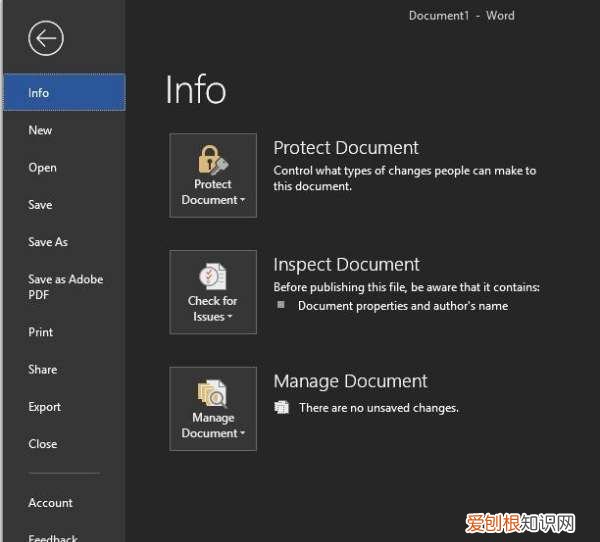Click the small document icon beside unsaved changes
Viewport: 600px width, 542px height.
point(282,407)
